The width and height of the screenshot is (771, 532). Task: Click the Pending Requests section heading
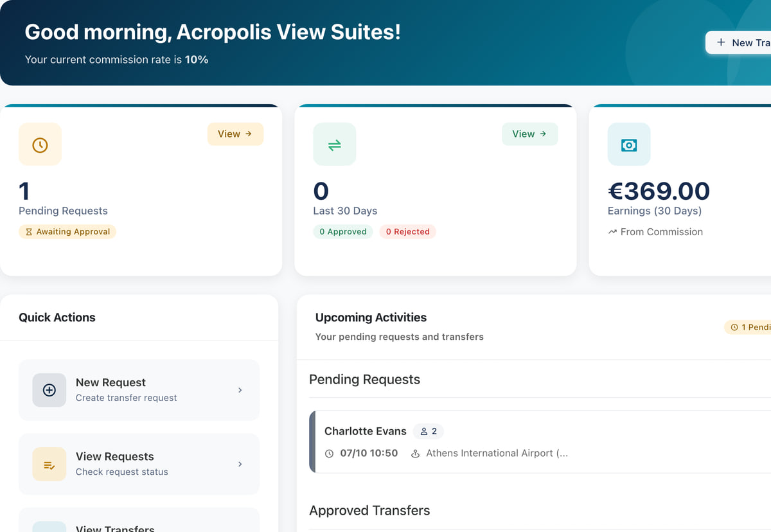(x=364, y=380)
